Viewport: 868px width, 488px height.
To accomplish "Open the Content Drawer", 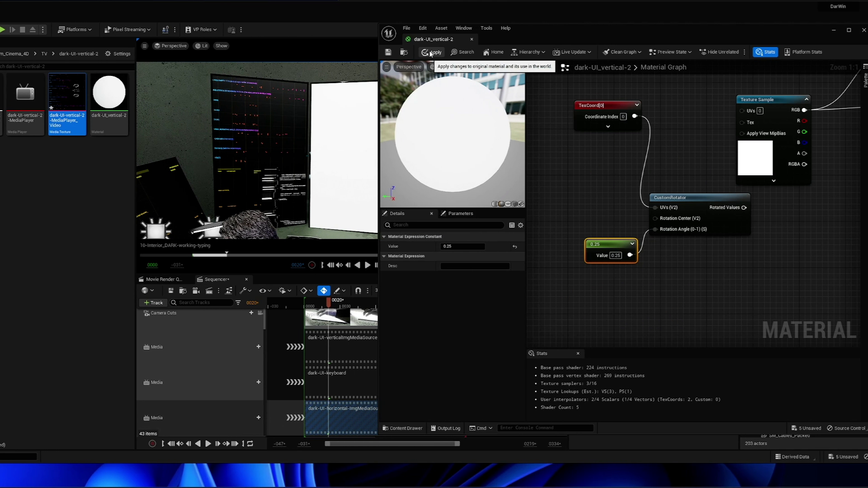I will 402,428.
